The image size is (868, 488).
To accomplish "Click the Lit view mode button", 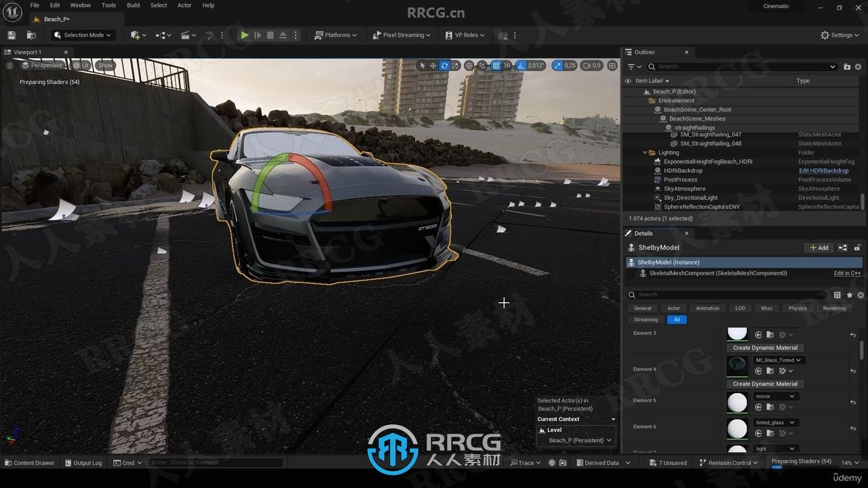I will pyautogui.click(x=81, y=66).
